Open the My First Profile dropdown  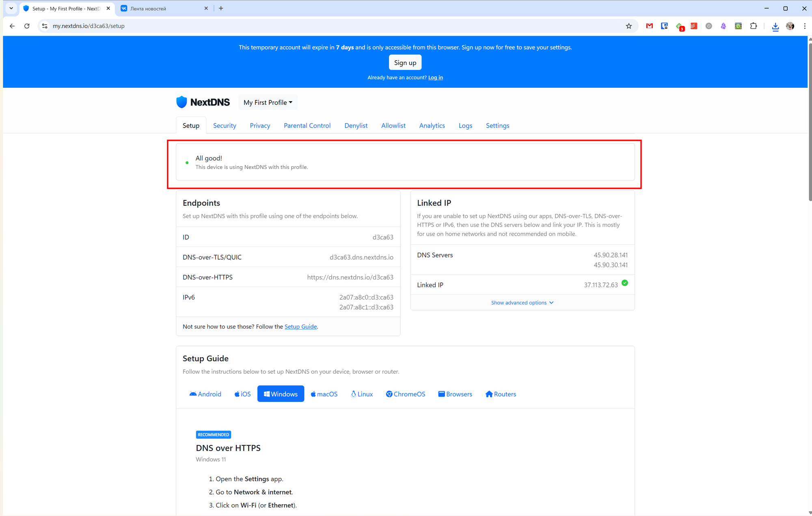(268, 102)
